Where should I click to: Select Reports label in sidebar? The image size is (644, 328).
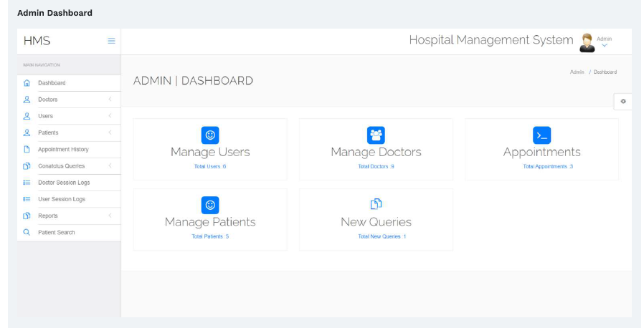[47, 216]
